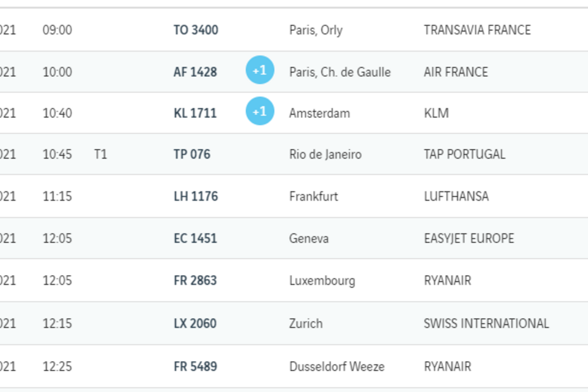Select the 11:15 Frankfurt departure time
The width and height of the screenshot is (588, 392).
57,196
